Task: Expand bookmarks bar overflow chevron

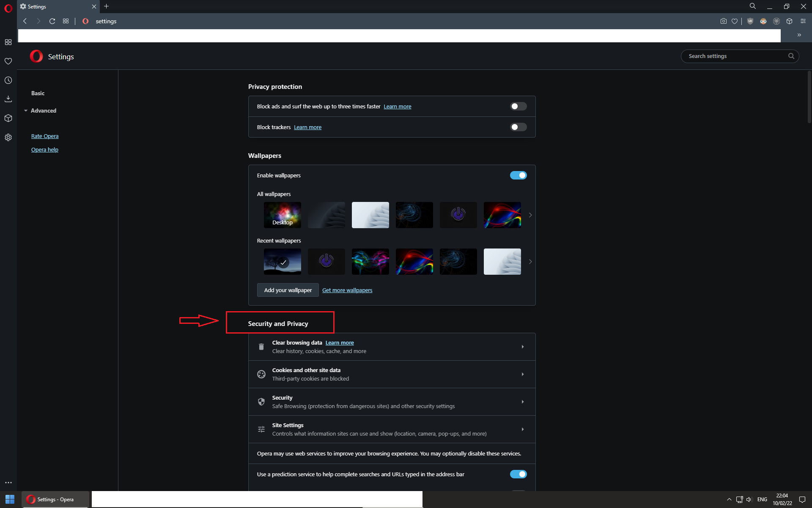Action: [x=799, y=35]
